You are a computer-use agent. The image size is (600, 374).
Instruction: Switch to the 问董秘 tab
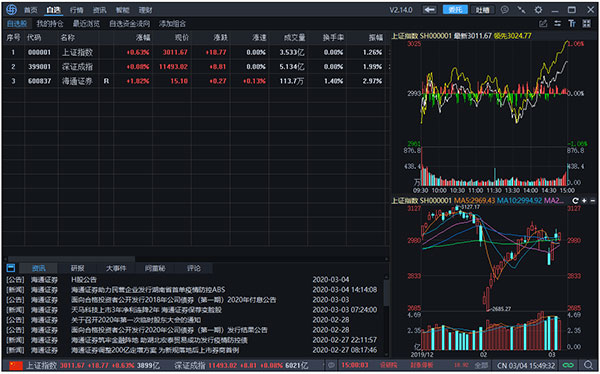pos(155,268)
